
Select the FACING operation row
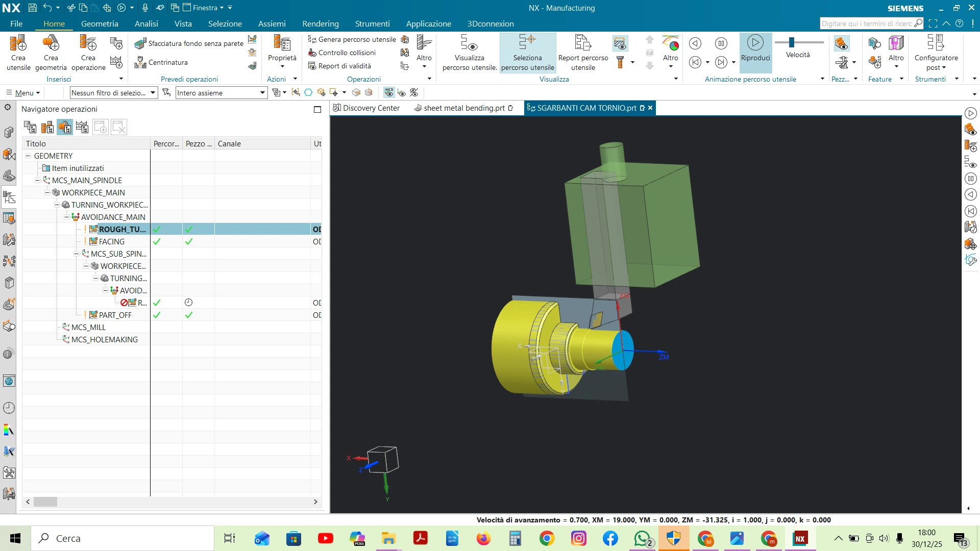(111, 241)
